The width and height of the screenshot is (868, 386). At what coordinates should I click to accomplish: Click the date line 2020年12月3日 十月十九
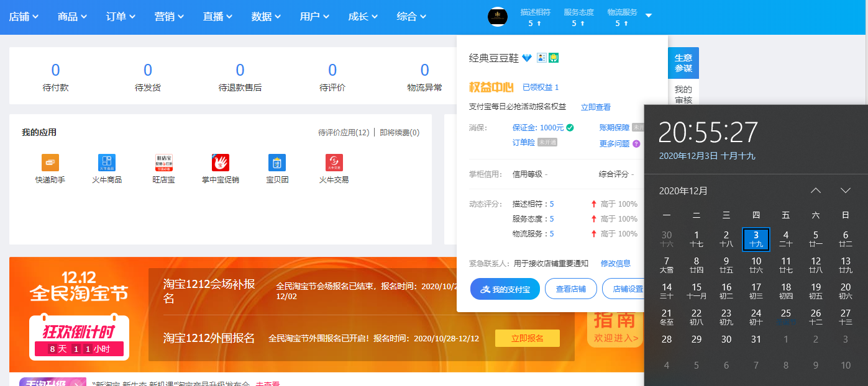(x=707, y=156)
